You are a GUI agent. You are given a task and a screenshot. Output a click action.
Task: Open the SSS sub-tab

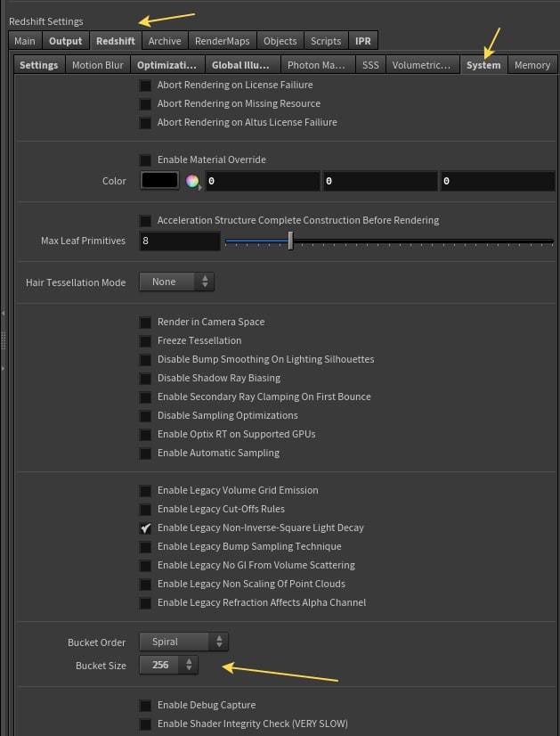point(370,65)
